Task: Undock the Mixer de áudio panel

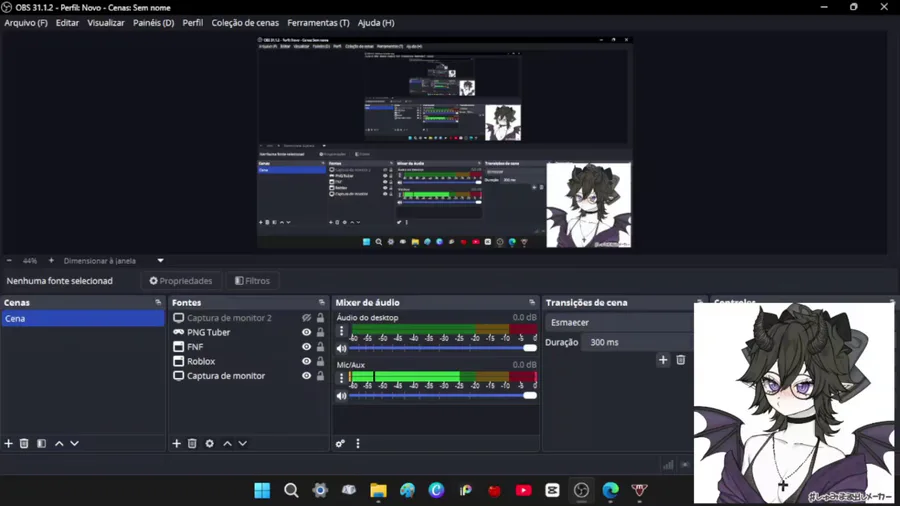Action: coord(532,302)
